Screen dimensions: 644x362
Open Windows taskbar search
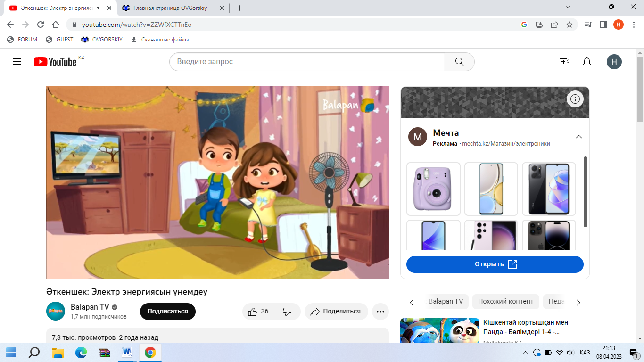(x=34, y=353)
